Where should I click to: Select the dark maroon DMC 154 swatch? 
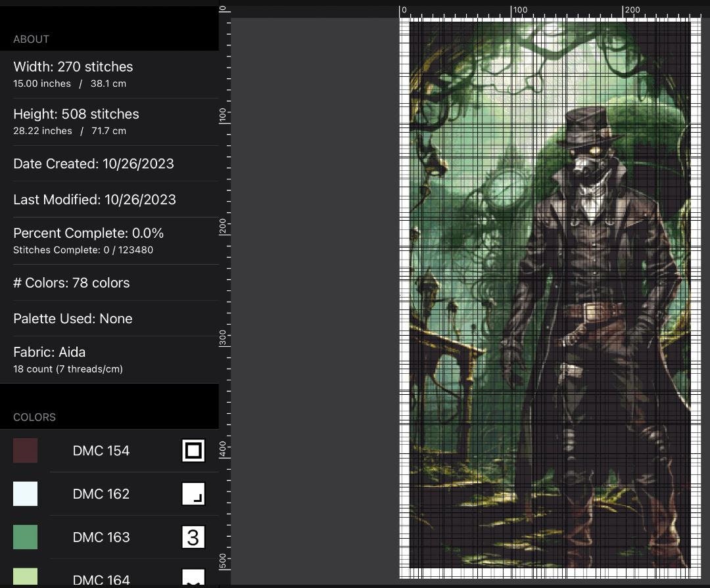pyautogui.click(x=26, y=451)
